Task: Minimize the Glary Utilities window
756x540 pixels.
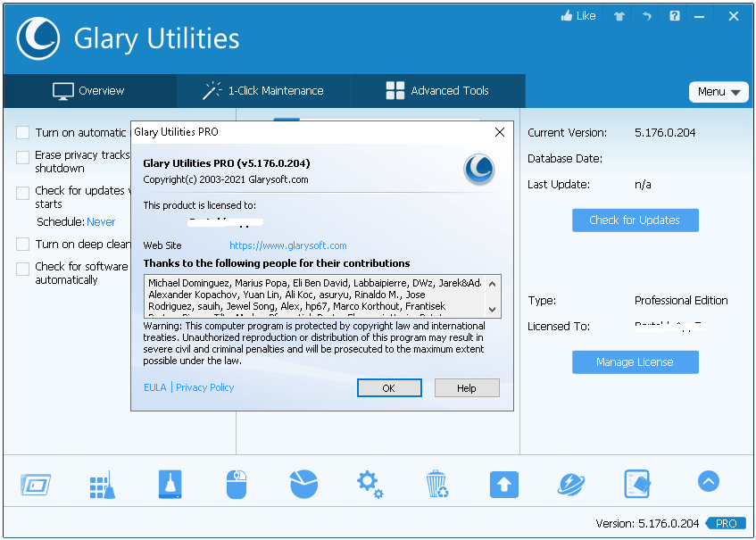Action: 699,16
